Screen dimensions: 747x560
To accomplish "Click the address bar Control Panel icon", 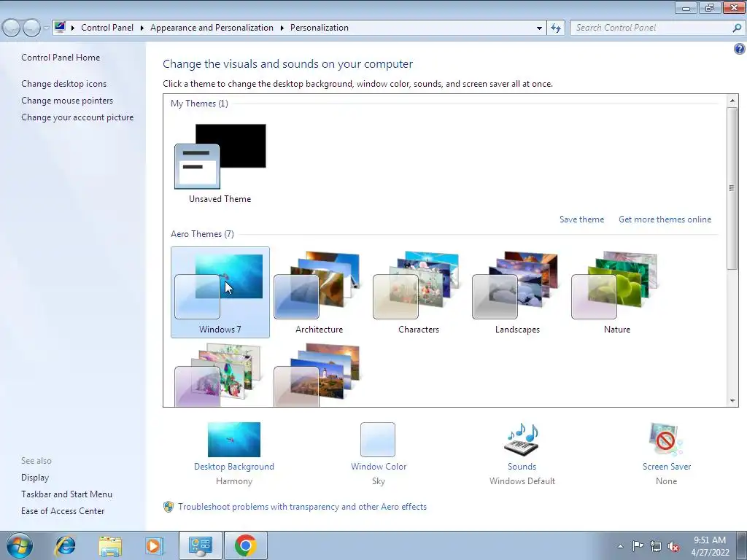I will (x=60, y=27).
